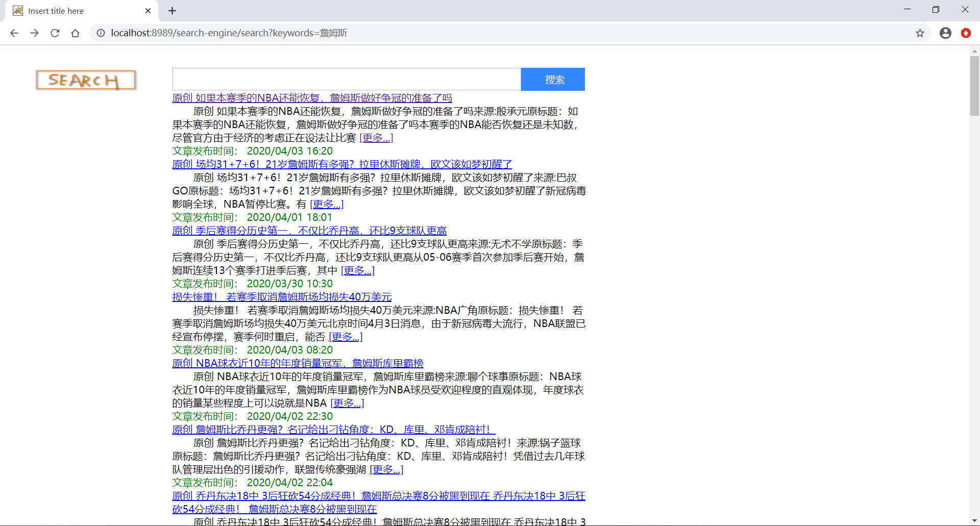
Task: Click [更多...] after '联盟传统豪强湖'
Action: (386, 469)
